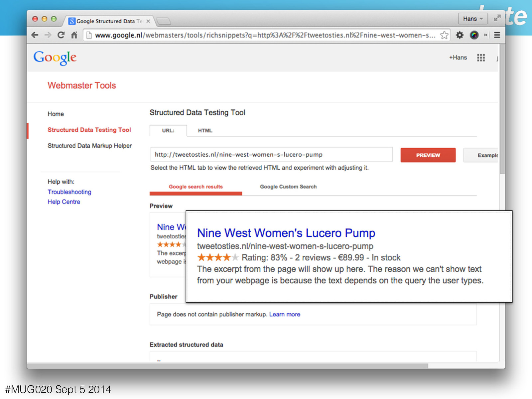Click the Learn more publisher markup link
The image size is (532, 399).
(285, 315)
